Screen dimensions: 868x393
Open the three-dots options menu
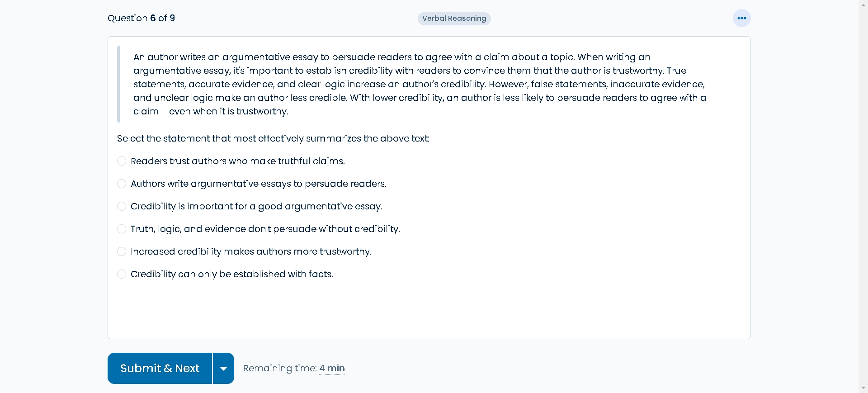coord(741,18)
